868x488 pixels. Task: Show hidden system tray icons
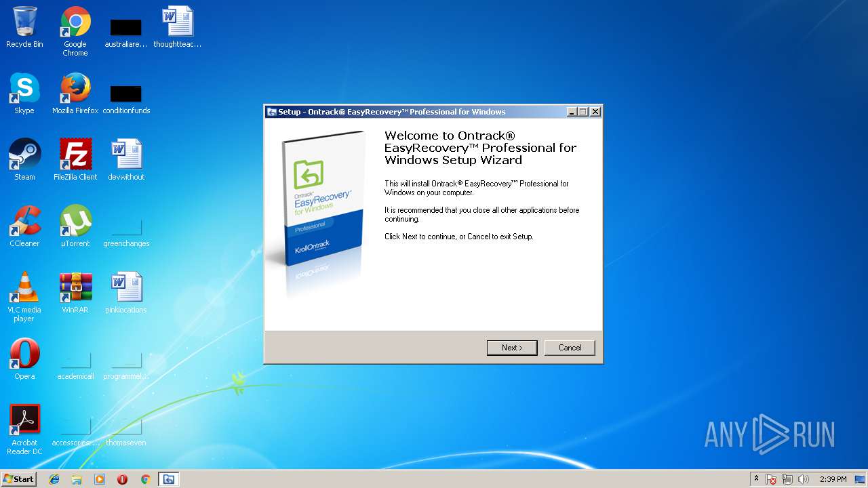(x=756, y=479)
